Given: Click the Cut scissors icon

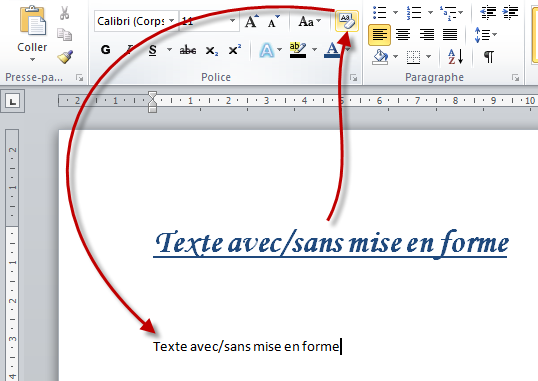Looking at the screenshot, I should click(x=64, y=13).
